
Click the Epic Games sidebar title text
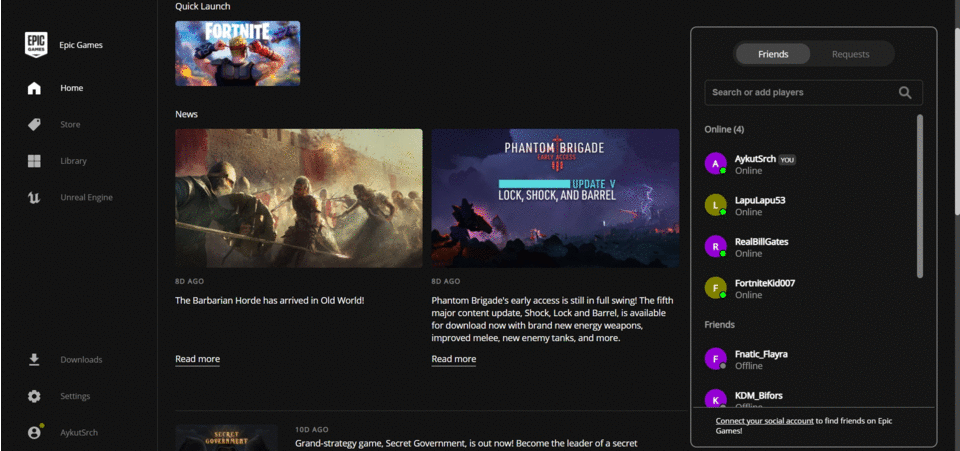(x=81, y=45)
